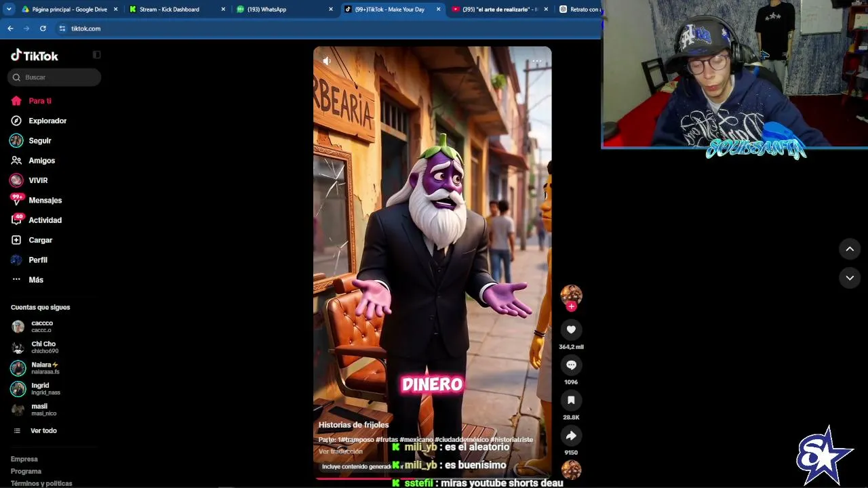Switch to "el arte de realizarlo" tab
Screen dimensions: 868x488
click(499, 9)
